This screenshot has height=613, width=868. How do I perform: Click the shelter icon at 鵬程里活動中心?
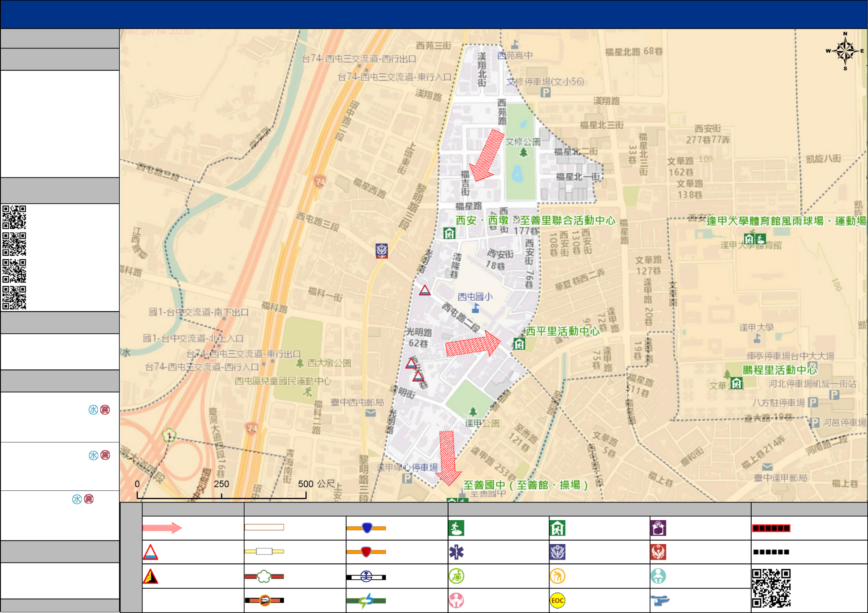point(736,383)
